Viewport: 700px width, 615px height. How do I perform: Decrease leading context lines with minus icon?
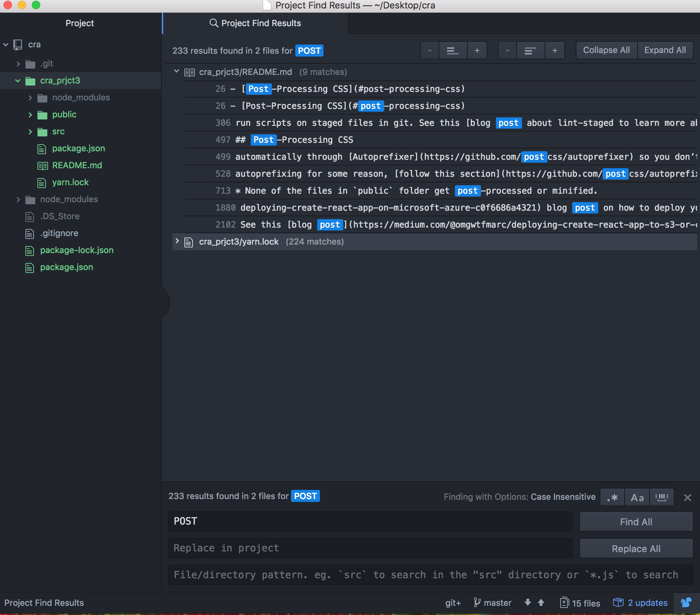430,50
